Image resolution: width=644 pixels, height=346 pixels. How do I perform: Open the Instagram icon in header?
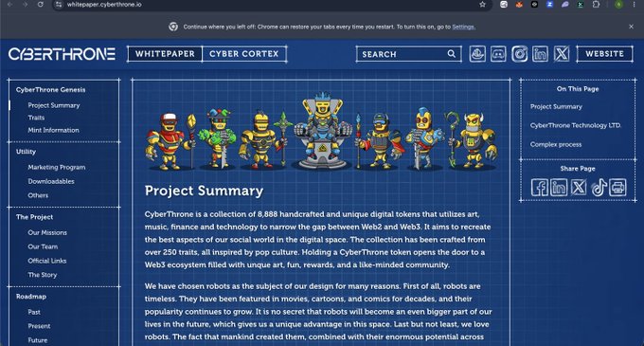coord(519,54)
